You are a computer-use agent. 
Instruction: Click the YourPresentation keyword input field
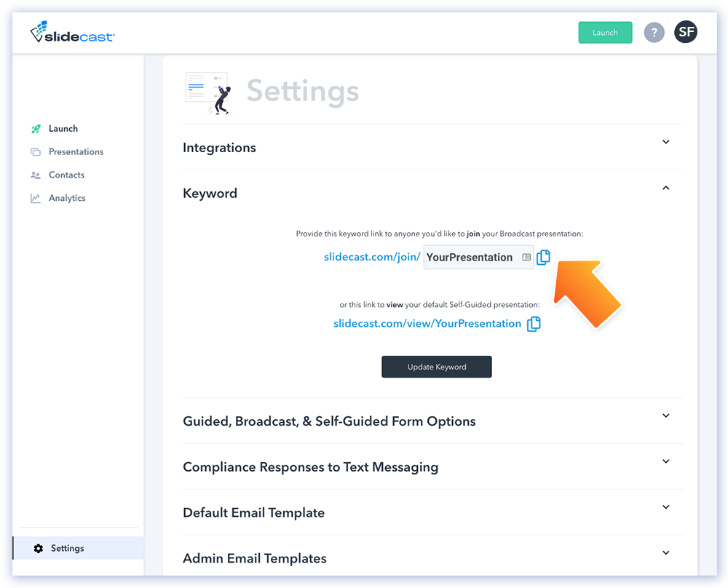[478, 257]
